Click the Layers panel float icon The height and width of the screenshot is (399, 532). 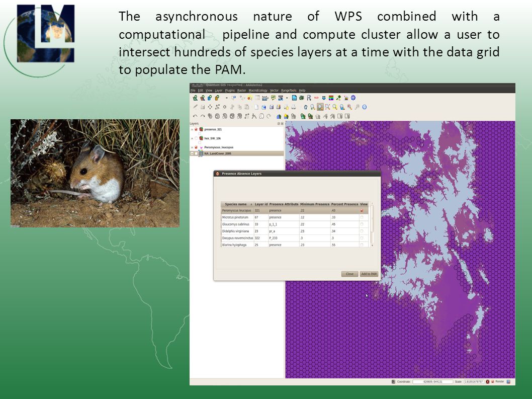[279, 124]
